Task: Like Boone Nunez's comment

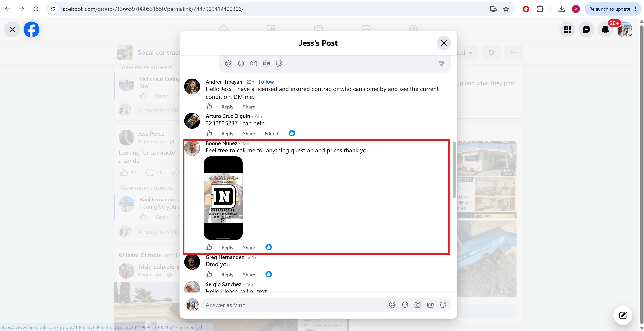Action: click(x=209, y=247)
